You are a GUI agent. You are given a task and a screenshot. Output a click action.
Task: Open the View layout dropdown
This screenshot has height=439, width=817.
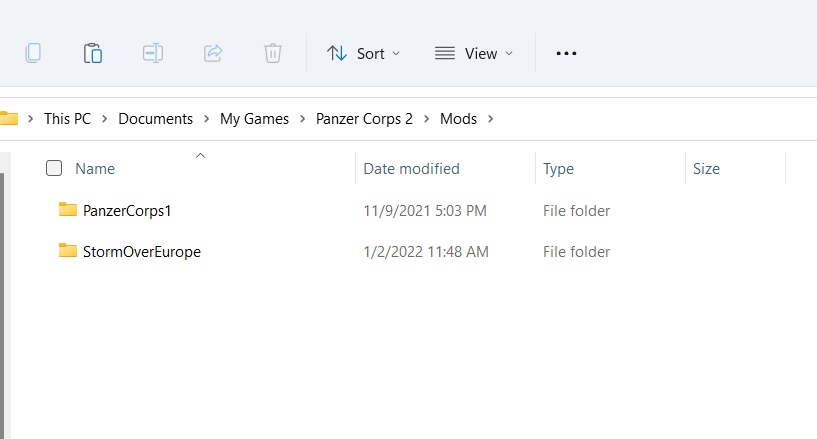pos(474,53)
